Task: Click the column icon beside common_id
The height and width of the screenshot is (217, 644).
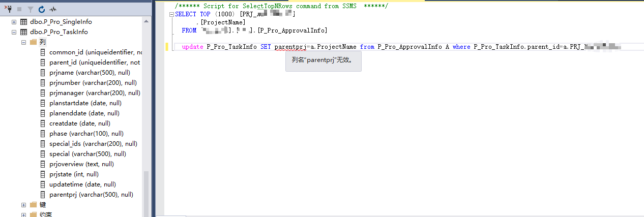Action: tap(43, 52)
